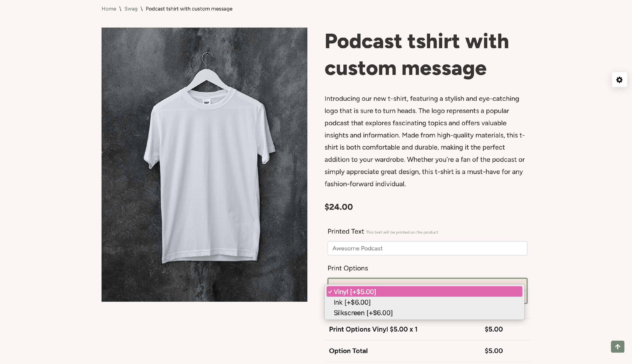The width and height of the screenshot is (632, 364).
Task: Click the Print Options label
Action: click(x=347, y=268)
